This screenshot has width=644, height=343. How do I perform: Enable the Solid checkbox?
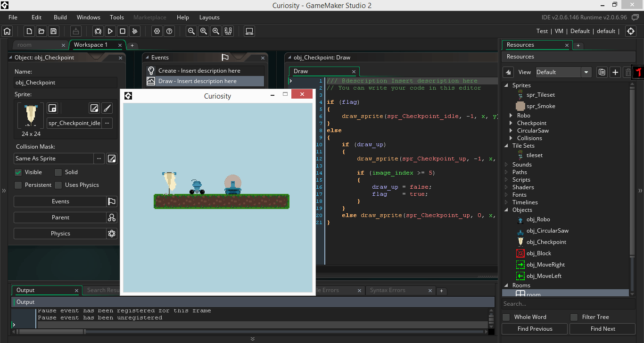(58, 172)
